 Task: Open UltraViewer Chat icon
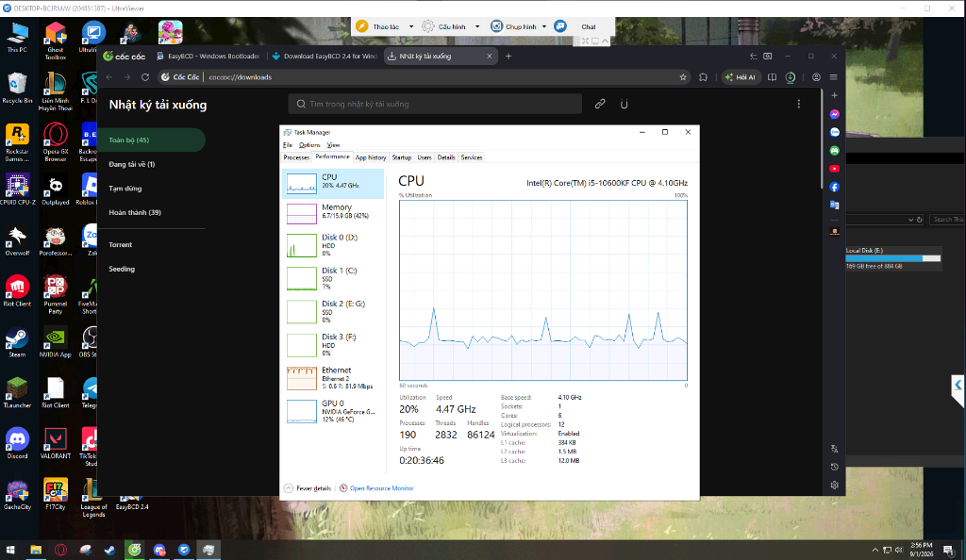[560, 26]
